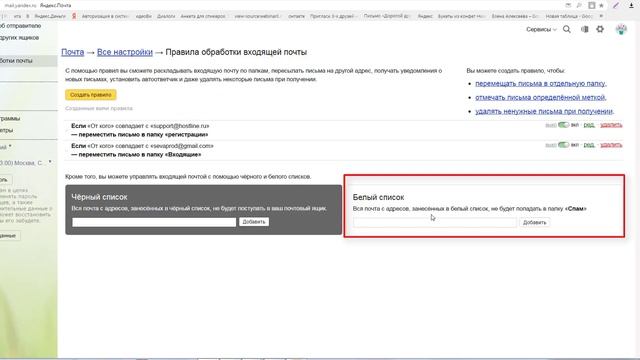Focus the Чёрный список address field
This screenshot has height=360, width=640.
154,222
